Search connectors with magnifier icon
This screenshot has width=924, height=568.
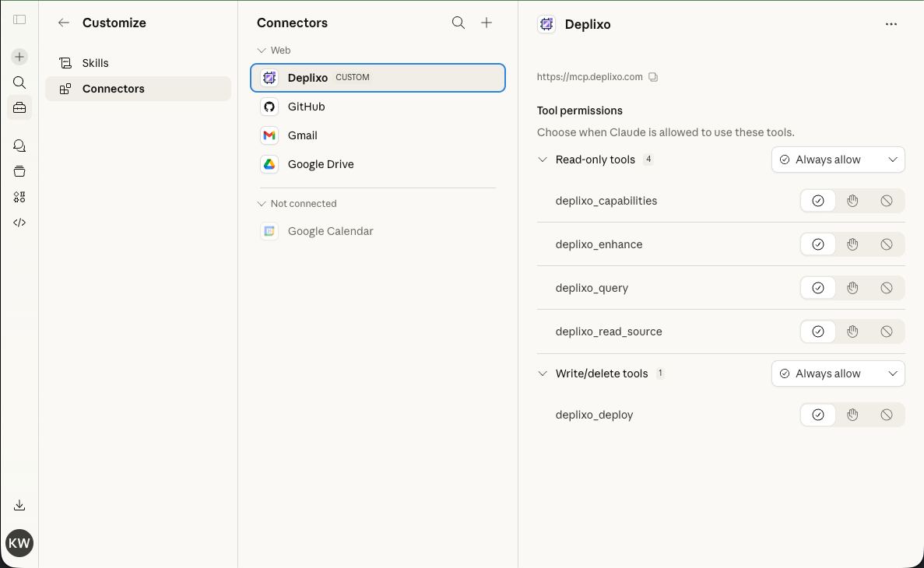(x=458, y=23)
